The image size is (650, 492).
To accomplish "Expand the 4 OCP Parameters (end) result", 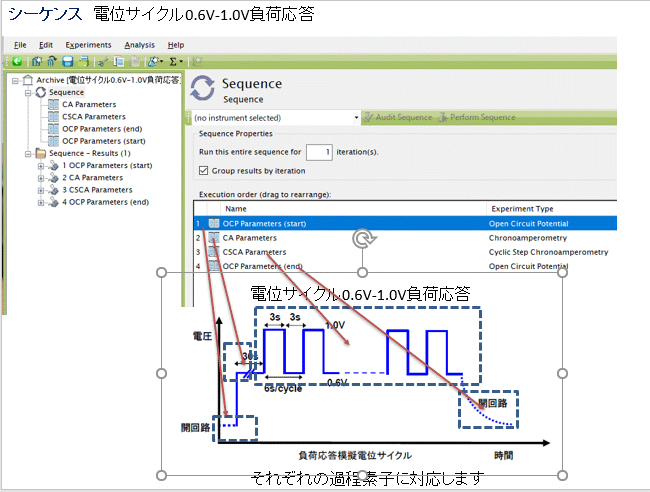I will click(x=41, y=203).
